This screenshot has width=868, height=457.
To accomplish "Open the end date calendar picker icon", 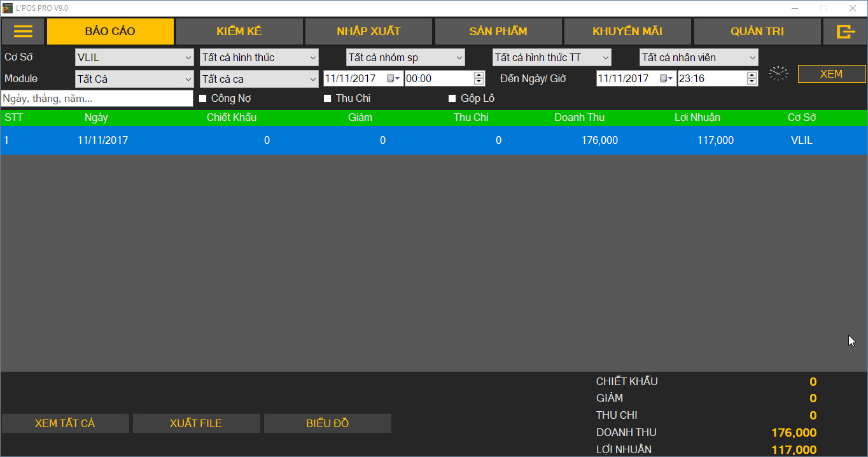I will click(666, 78).
